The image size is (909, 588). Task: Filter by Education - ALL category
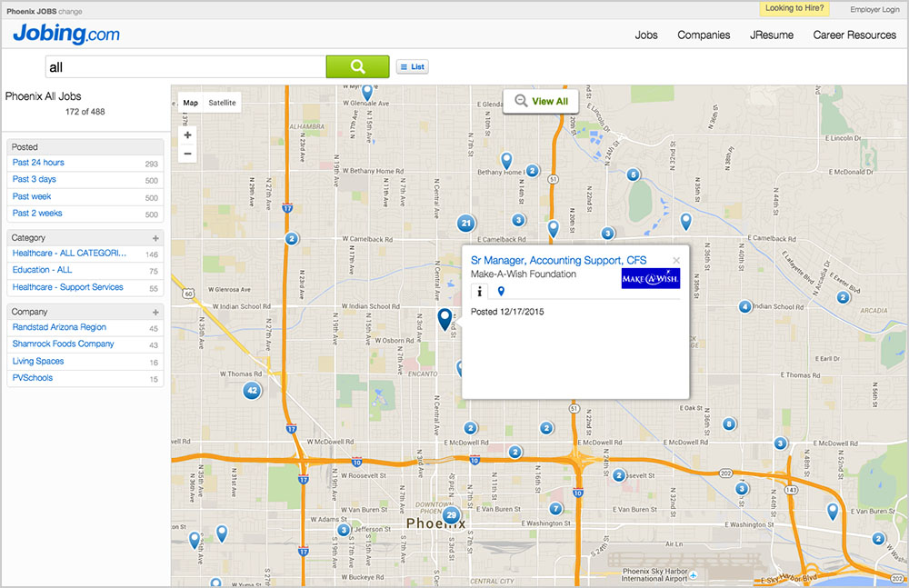(43, 270)
